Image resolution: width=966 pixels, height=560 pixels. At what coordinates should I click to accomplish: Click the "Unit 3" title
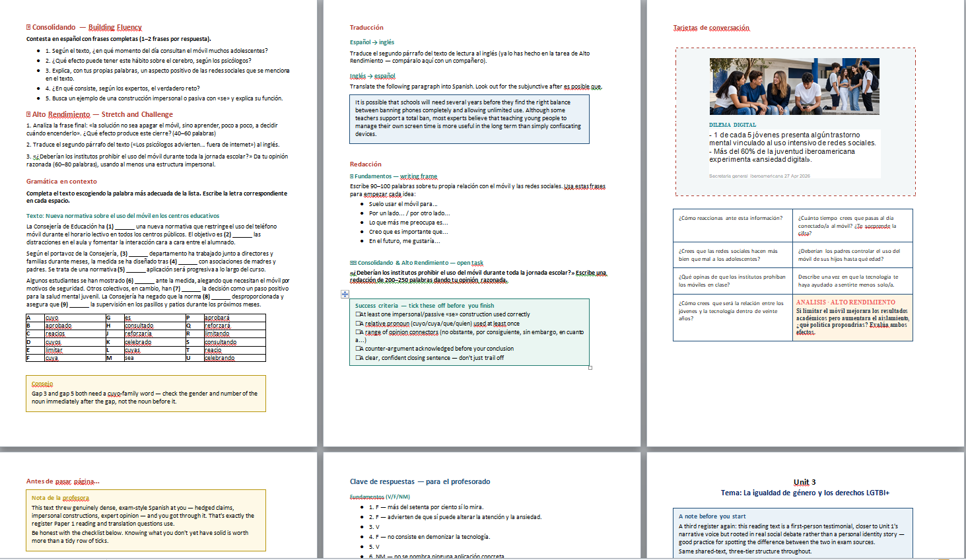804,482
